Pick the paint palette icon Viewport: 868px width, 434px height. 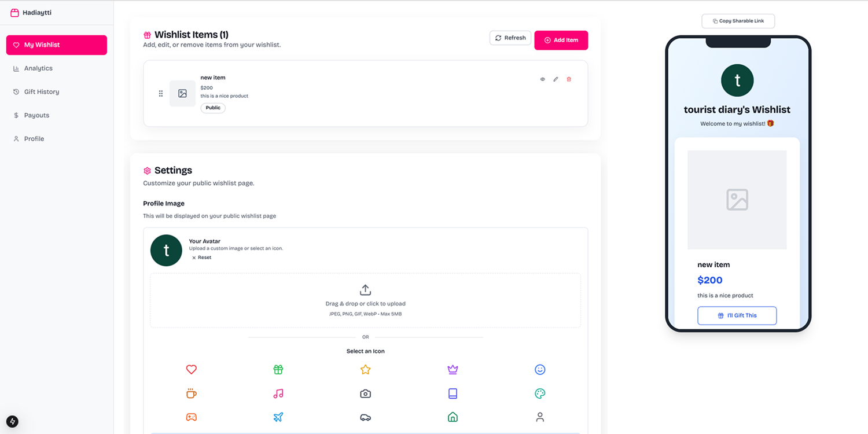point(539,393)
